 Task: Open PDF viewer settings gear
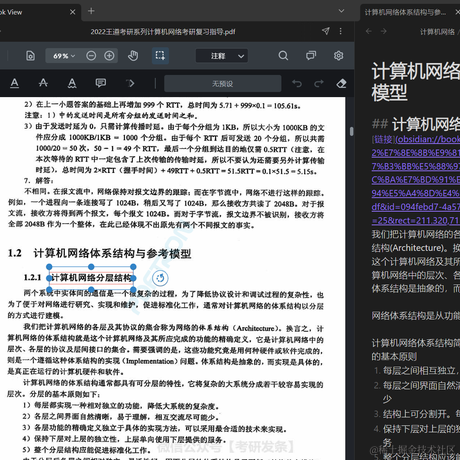tap(338, 55)
